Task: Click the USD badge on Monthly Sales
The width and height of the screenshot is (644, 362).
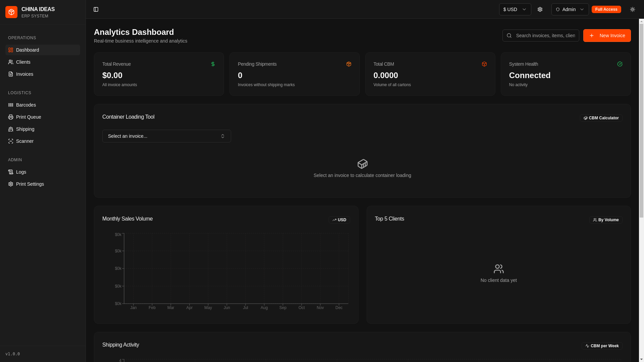Action: [339, 220]
